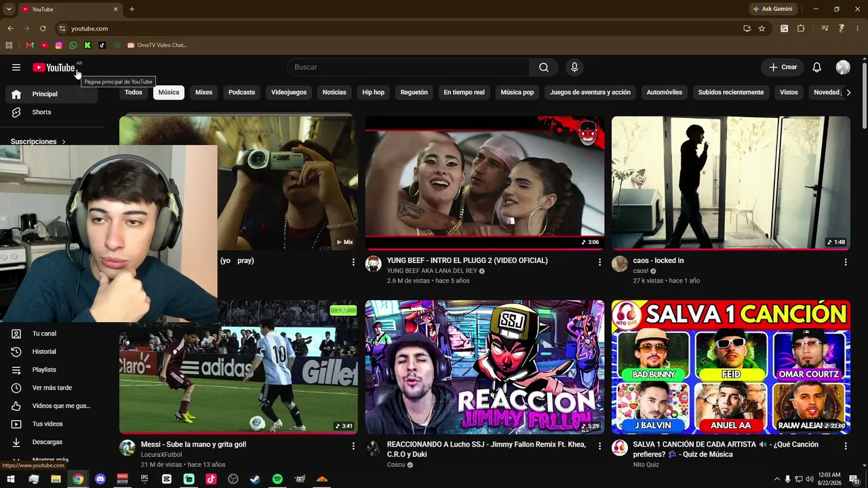Select the Mixes filter chip
This screenshot has height=488, width=868.
204,92
